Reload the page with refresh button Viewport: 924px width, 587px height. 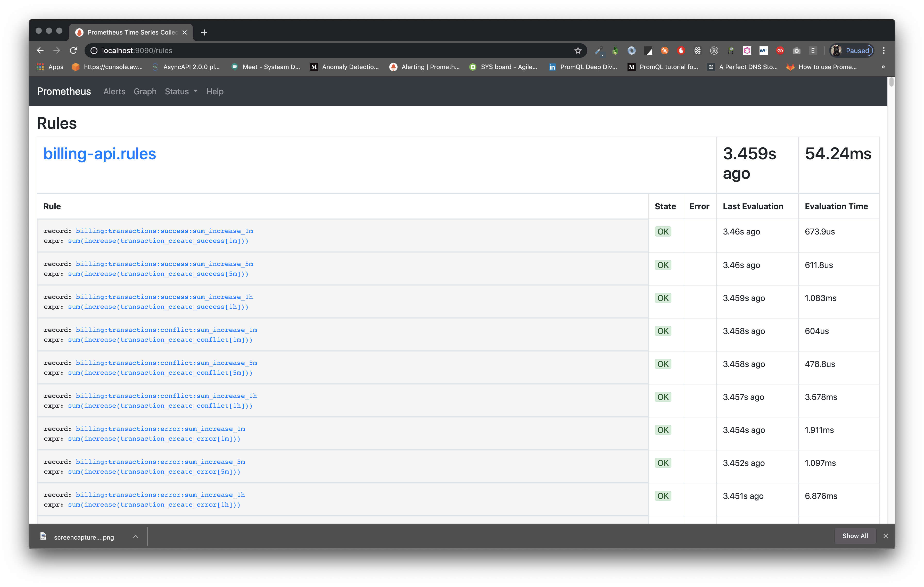(73, 51)
